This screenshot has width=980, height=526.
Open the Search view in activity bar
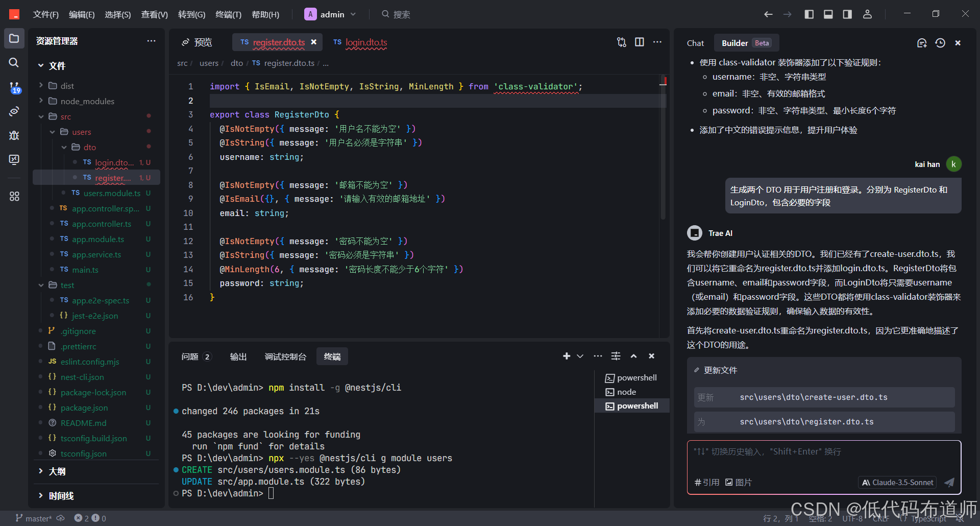[14, 62]
